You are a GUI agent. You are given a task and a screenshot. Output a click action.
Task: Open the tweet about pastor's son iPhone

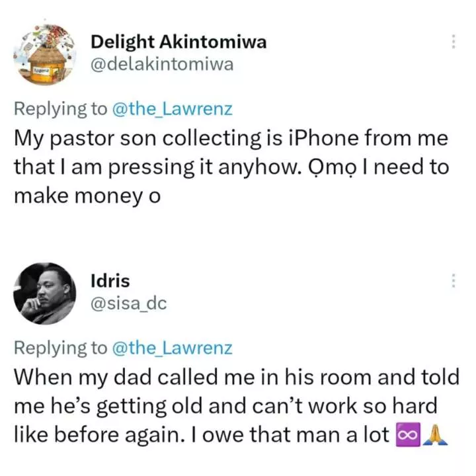click(231, 167)
